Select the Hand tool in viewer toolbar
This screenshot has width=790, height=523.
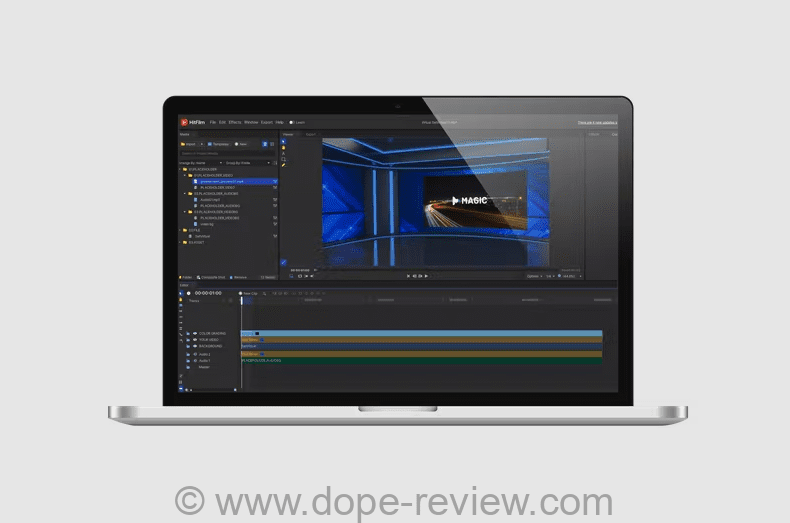(x=284, y=148)
